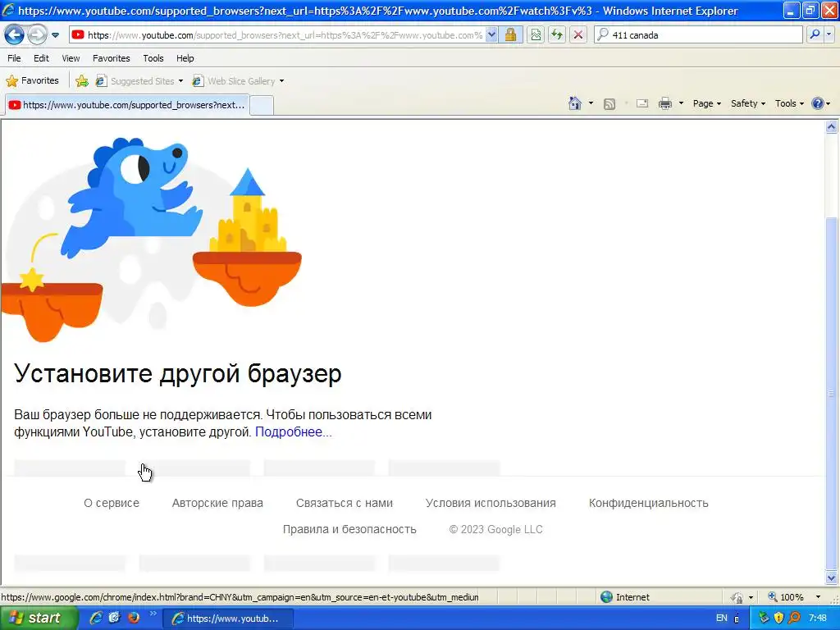Open the Tools command bar menu

(789, 103)
